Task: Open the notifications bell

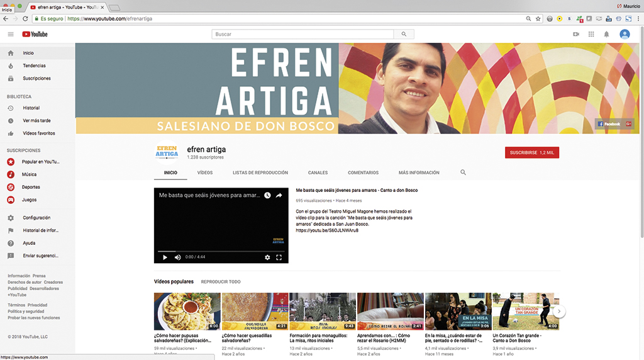Action: click(606, 34)
